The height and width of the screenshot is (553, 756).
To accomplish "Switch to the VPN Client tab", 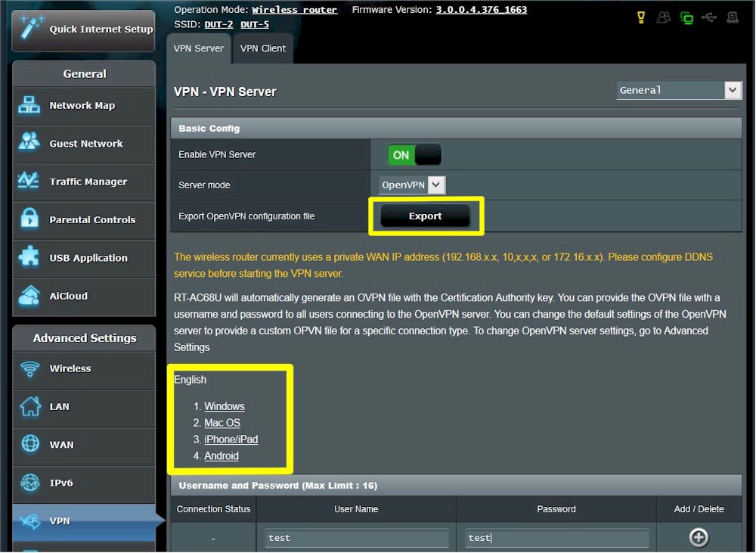I will click(x=263, y=48).
